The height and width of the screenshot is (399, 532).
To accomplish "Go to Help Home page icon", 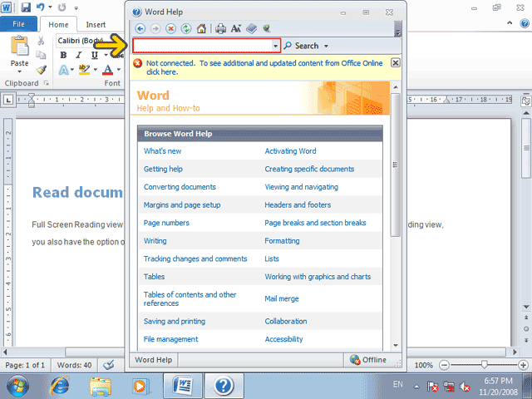I will 201,29.
